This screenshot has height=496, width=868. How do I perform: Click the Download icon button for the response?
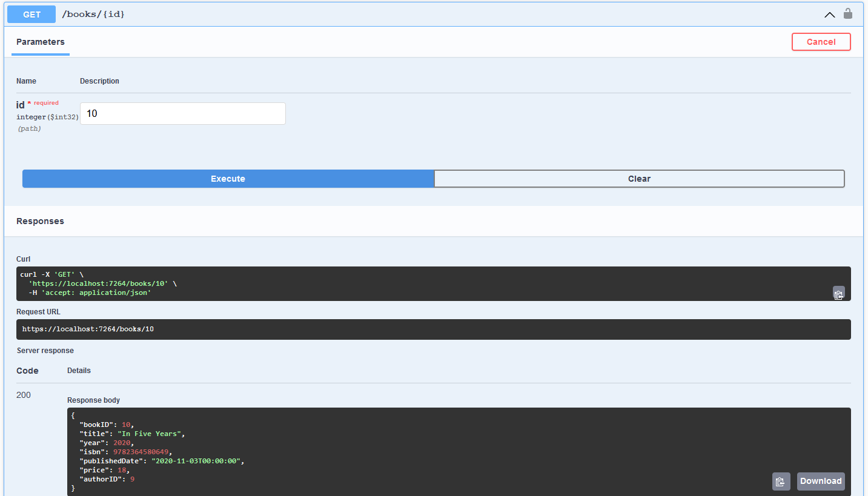[x=820, y=481]
